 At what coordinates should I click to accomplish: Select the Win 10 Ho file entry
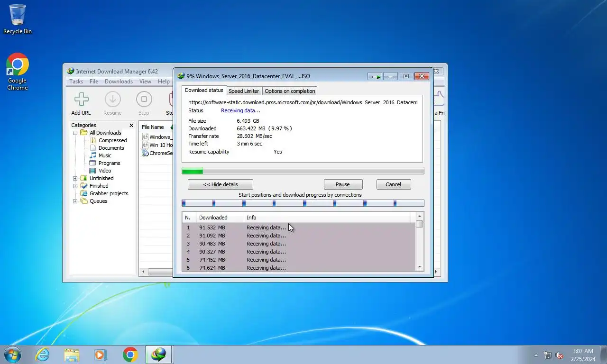click(157, 145)
